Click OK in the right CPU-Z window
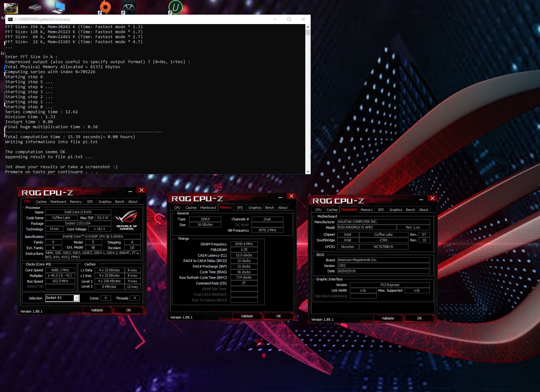 click(419, 318)
